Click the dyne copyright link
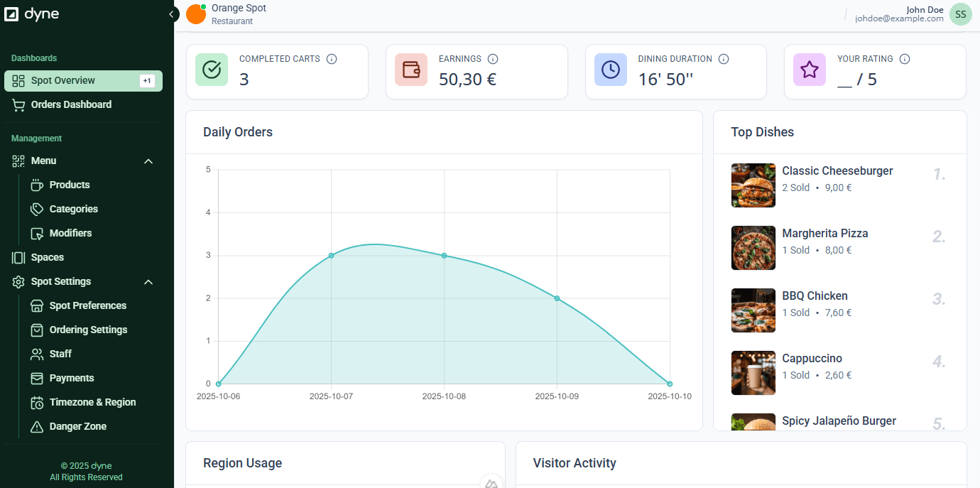This screenshot has height=488, width=980. 86,465
